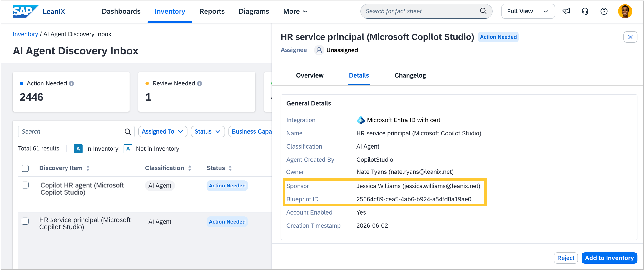Click the AI Agent Discovery Inbox page title

76,51
